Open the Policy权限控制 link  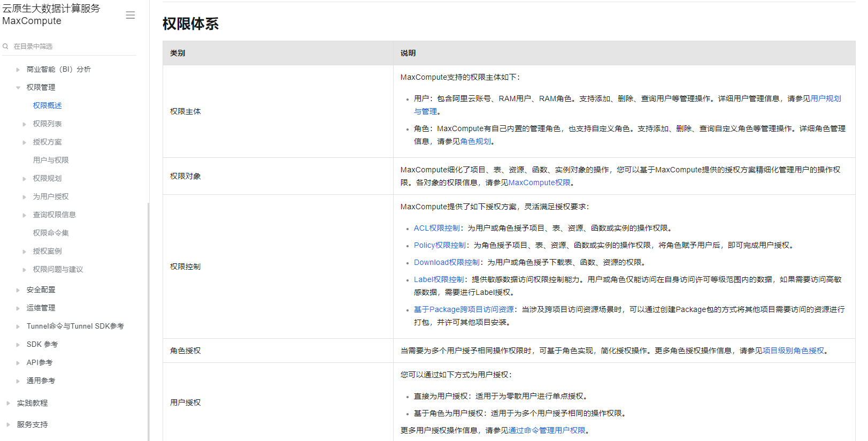click(440, 245)
